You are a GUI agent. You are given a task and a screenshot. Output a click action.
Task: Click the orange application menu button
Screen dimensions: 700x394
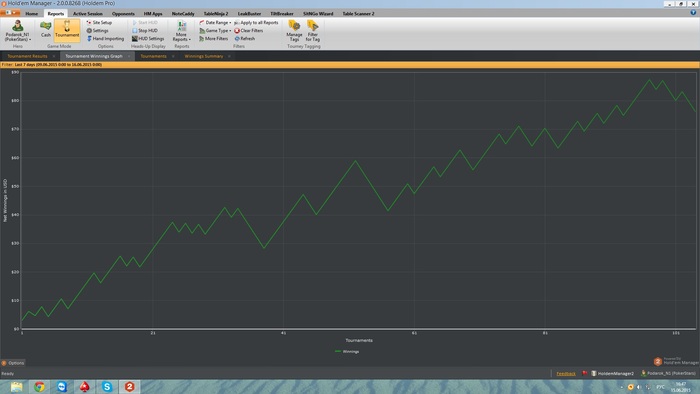click(10, 13)
